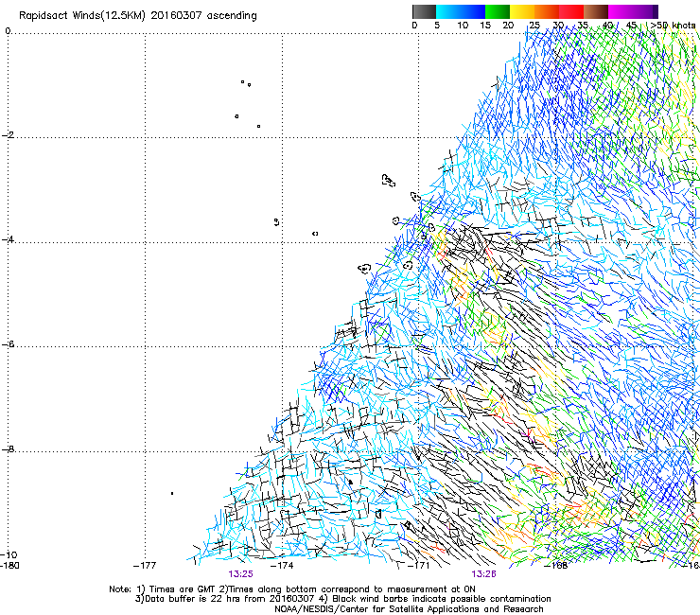
Task: Click the '20' label under the color bar
Action: pyautogui.click(x=508, y=26)
